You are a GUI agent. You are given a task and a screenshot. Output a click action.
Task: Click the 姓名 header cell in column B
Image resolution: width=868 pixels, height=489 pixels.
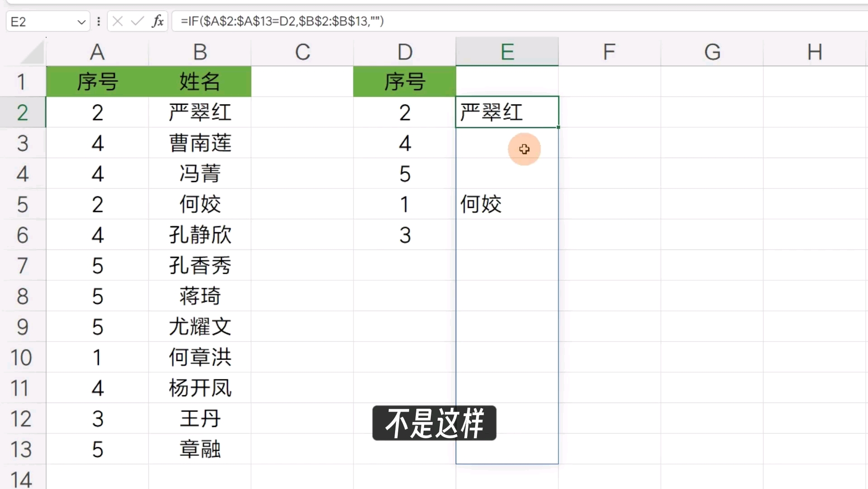point(200,82)
